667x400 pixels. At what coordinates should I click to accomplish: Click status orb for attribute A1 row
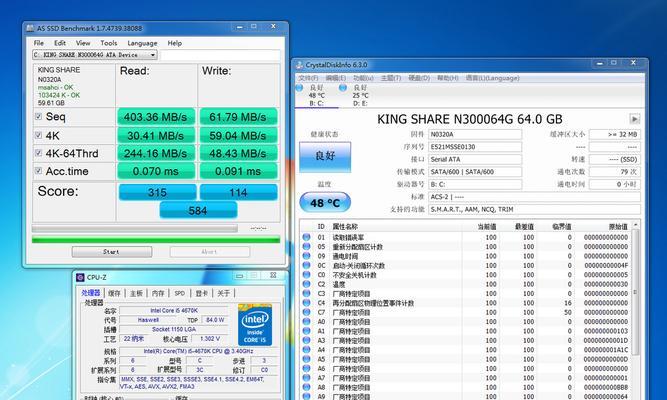click(x=306, y=331)
